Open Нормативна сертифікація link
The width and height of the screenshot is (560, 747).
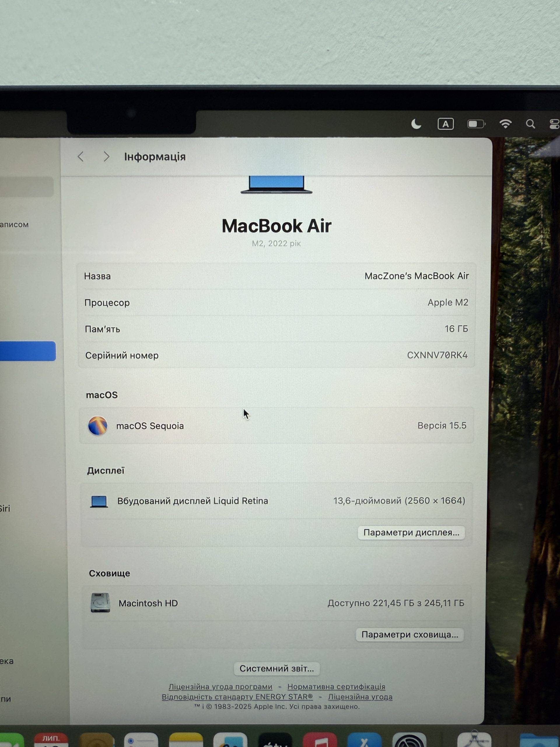tap(336, 687)
